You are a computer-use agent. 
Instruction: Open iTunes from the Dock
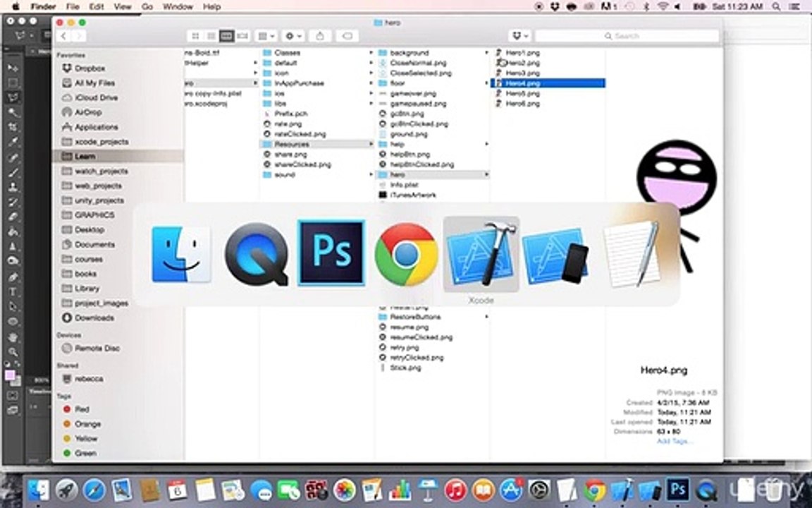[x=456, y=490]
